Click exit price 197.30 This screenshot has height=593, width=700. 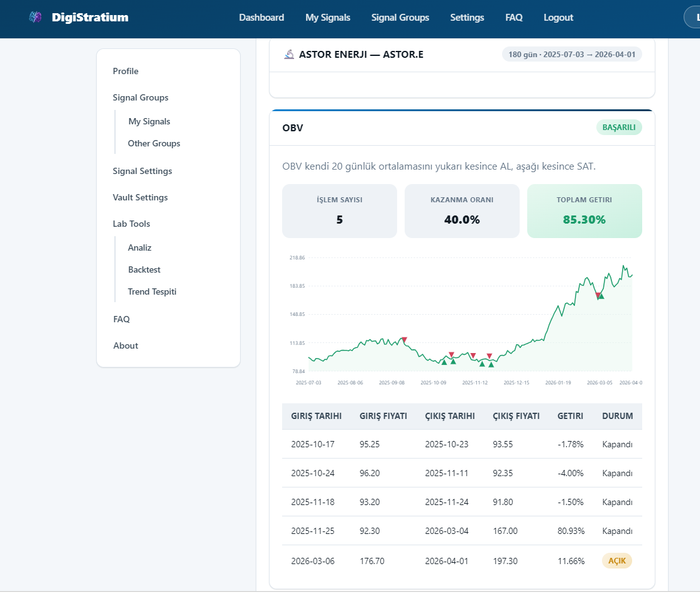[505, 562]
